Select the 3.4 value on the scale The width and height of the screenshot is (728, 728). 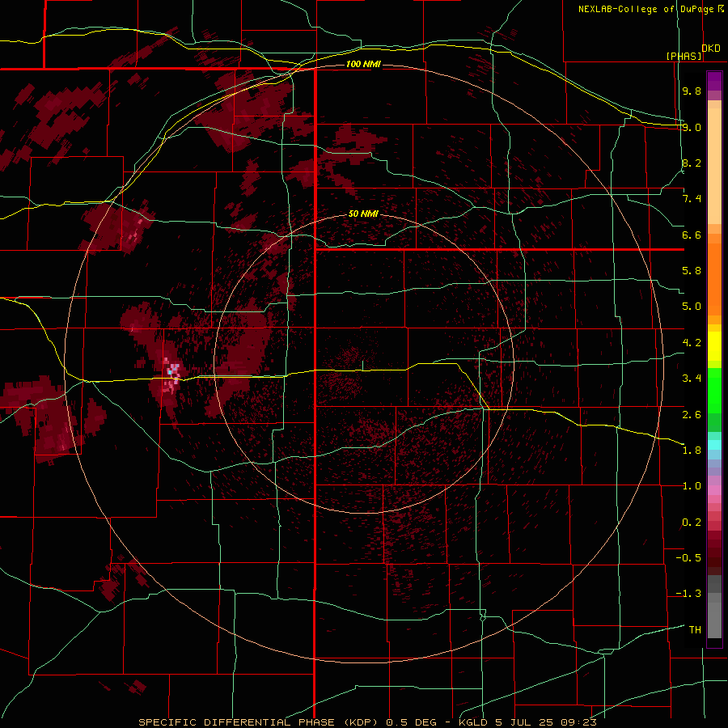tap(692, 379)
